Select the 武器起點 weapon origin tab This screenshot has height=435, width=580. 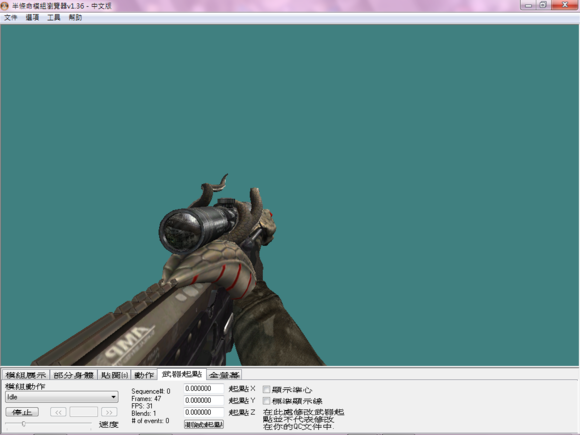(x=182, y=374)
